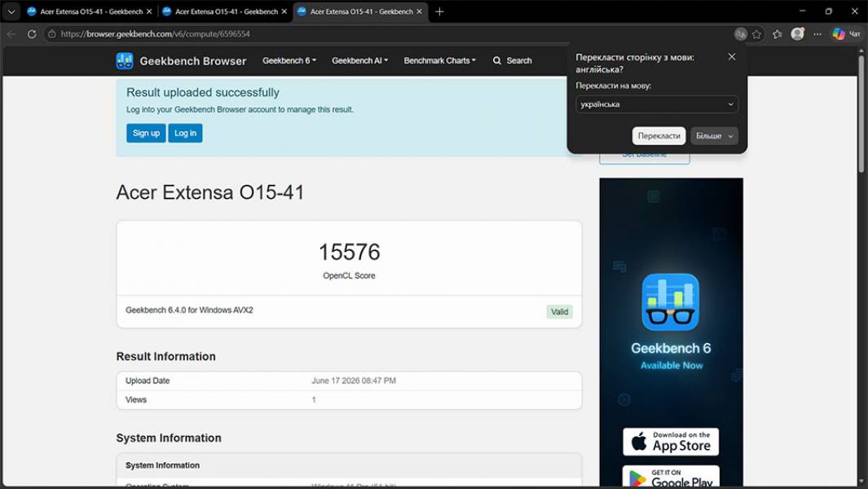The image size is (868, 489).
Task: Click the address bar URL
Action: [x=155, y=34]
